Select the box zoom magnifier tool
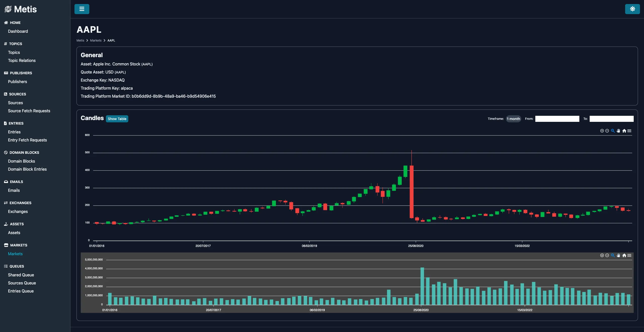Screen dimensions: 644x332 [613, 131]
